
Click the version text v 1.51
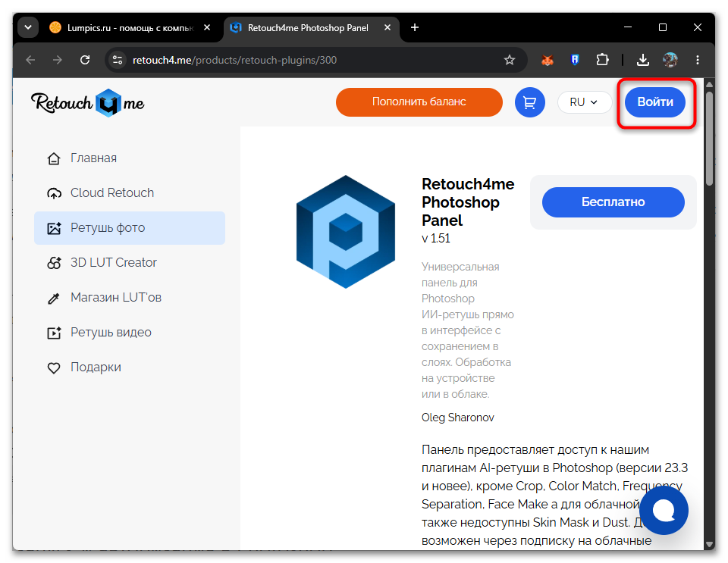pyautogui.click(x=436, y=239)
